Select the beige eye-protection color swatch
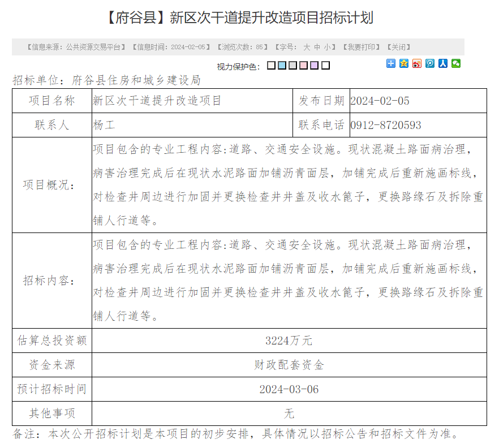This screenshot has width=499, height=448. [x=271, y=66]
